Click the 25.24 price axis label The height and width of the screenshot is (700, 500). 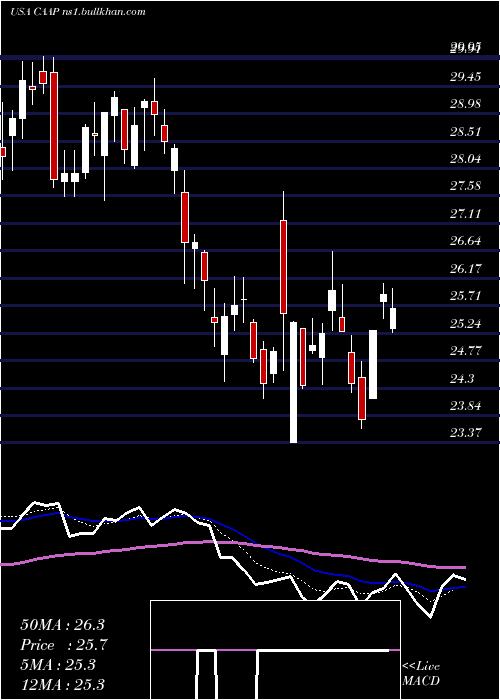pyautogui.click(x=465, y=324)
